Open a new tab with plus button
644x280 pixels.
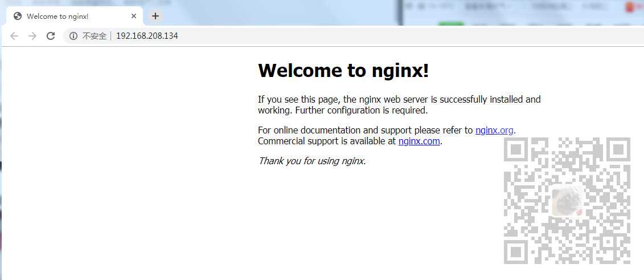[x=155, y=16]
